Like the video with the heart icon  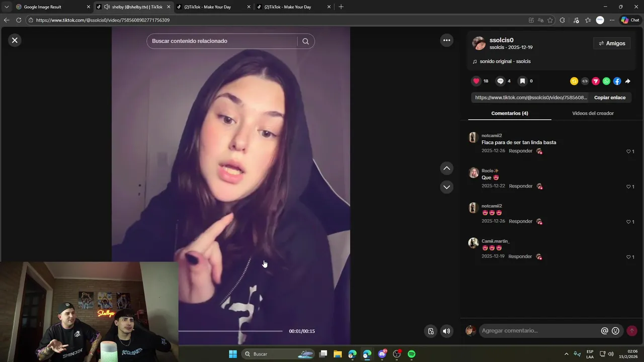(476, 81)
